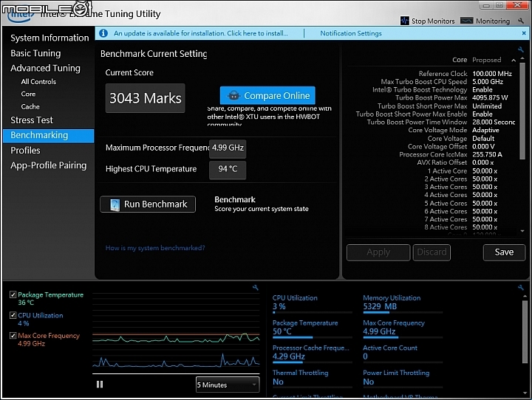Uncheck the Package Temperature checkbox
The image size is (532, 400).
13,294
